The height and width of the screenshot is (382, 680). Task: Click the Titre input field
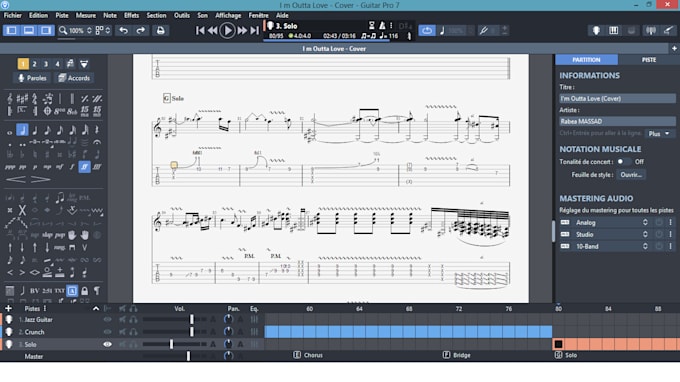point(617,98)
